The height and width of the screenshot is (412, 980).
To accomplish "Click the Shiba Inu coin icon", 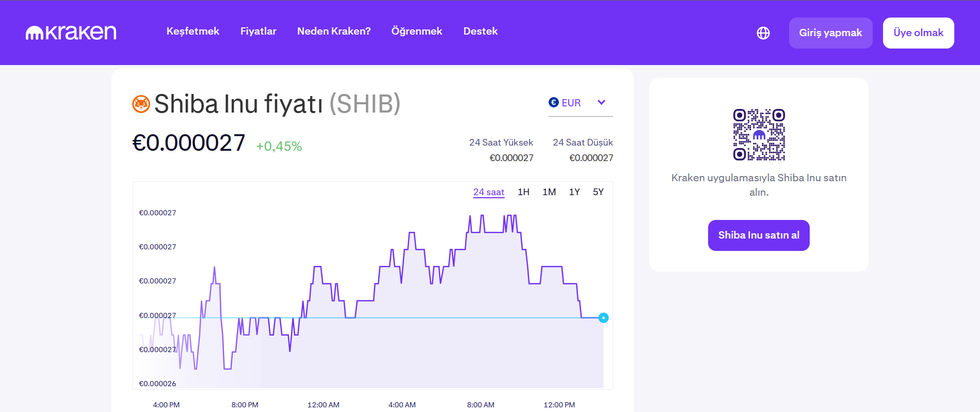I will pos(141,104).
